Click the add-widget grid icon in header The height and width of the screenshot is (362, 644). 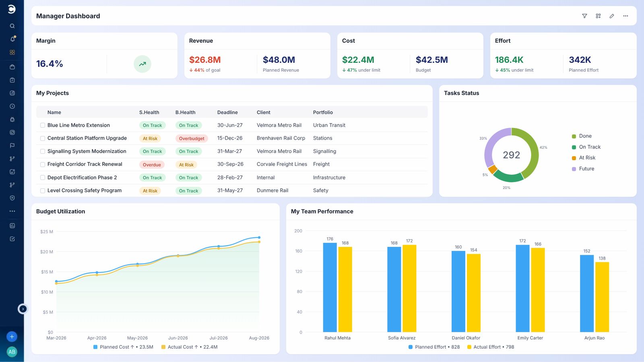[x=598, y=16]
